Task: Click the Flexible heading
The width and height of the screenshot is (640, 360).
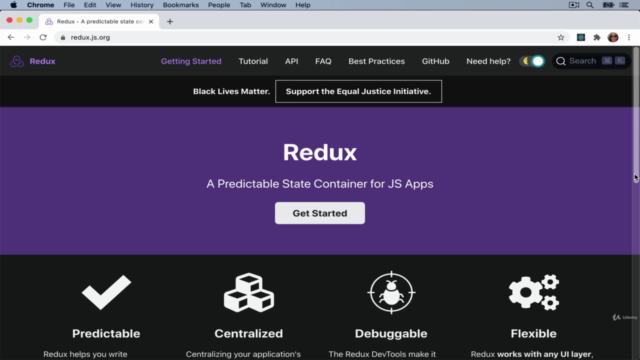Action: pyautogui.click(x=533, y=333)
